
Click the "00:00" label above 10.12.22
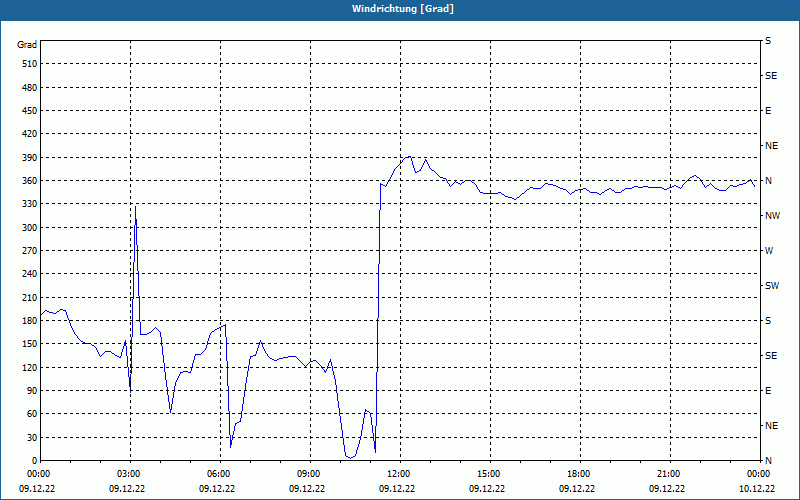coord(759,474)
